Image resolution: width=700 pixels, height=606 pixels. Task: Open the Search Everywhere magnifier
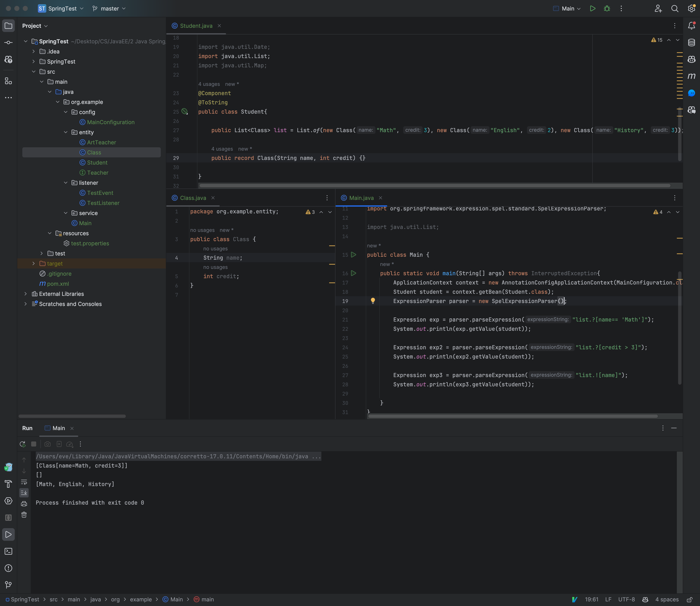click(675, 8)
